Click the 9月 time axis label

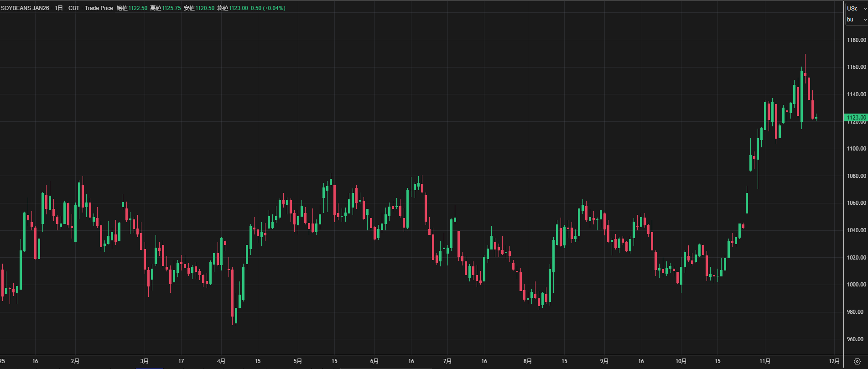[x=604, y=361]
